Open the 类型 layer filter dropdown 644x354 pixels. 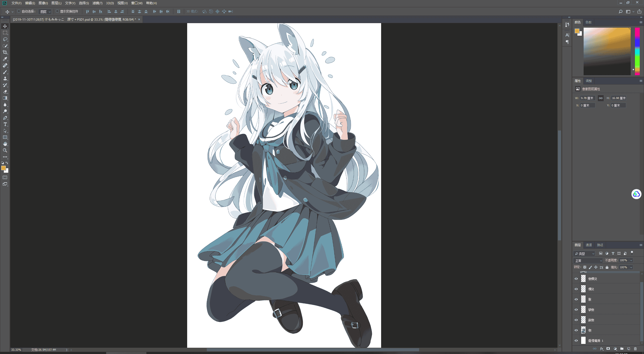(584, 253)
